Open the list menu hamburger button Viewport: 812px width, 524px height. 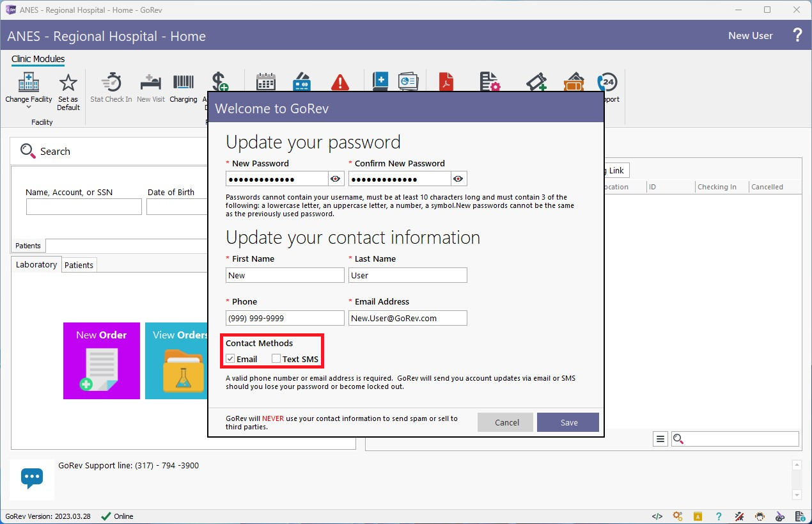click(x=660, y=439)
